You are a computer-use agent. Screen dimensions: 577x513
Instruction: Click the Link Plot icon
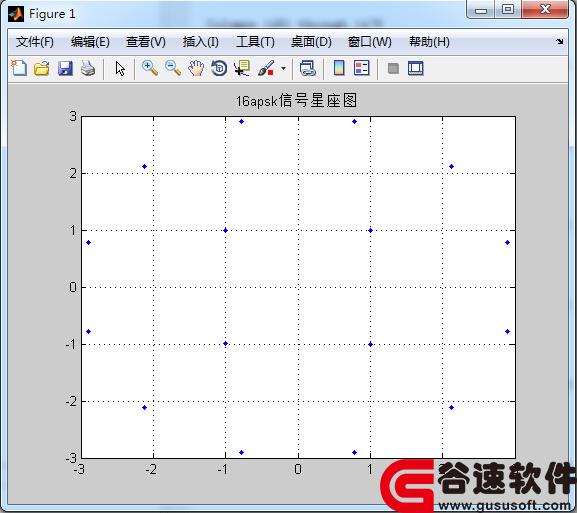pyautogui.click(x=308, y=68)
